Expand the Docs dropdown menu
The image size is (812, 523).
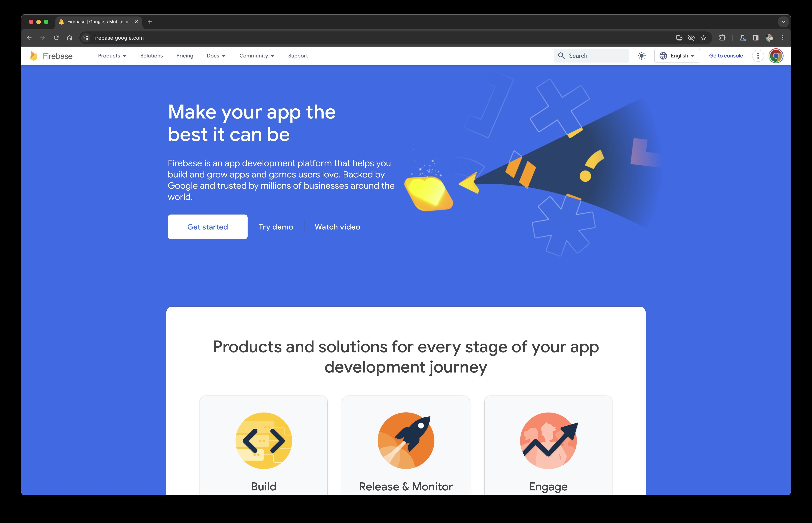point(216,56)
